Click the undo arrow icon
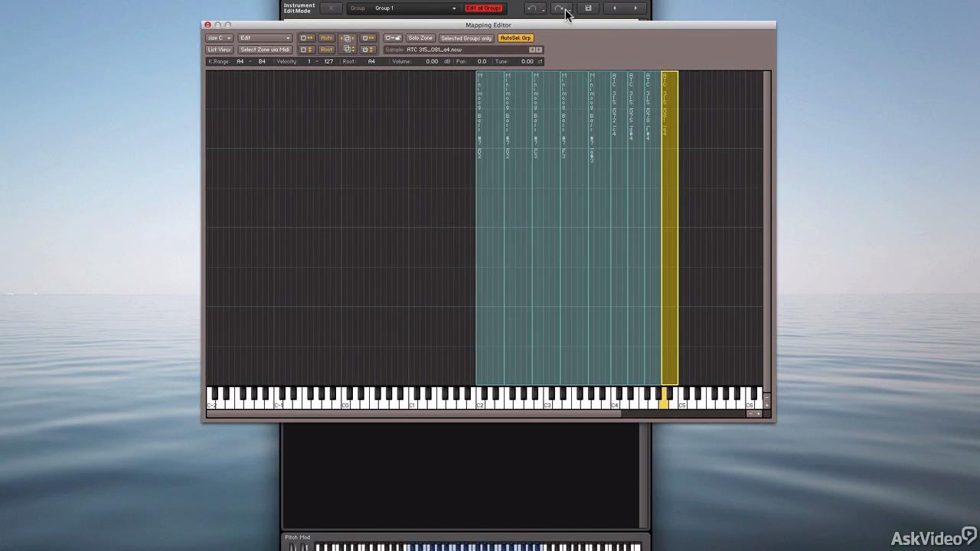 pos(531,8)
